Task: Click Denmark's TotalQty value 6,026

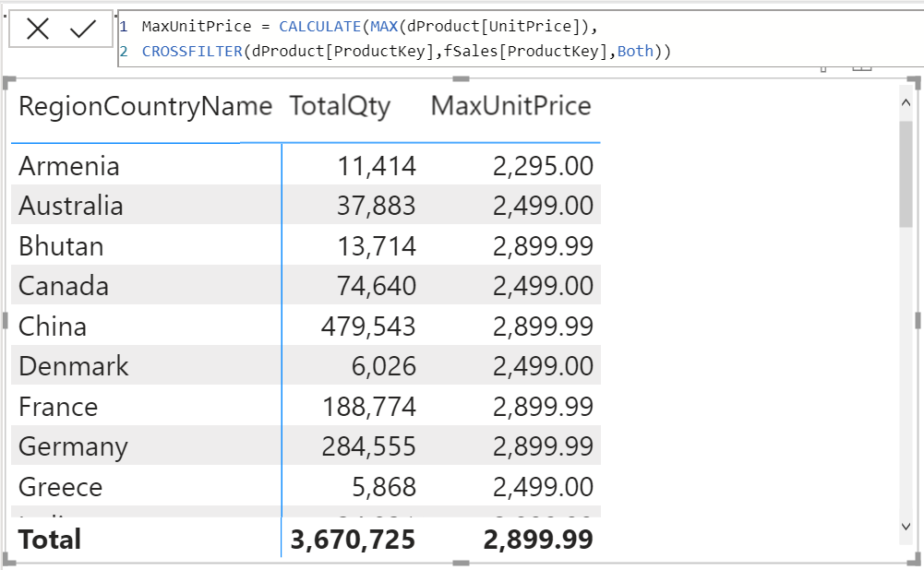Action: coord(384,366)
